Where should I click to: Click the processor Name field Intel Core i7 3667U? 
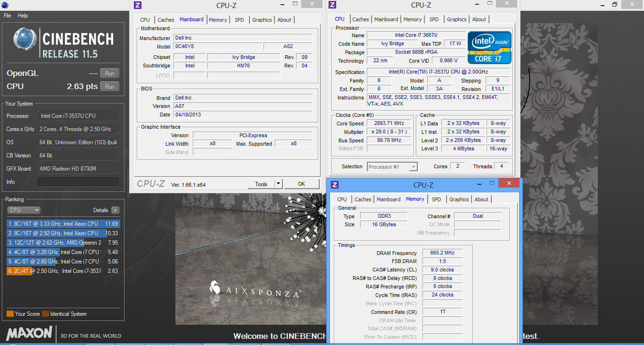(415, 35)
